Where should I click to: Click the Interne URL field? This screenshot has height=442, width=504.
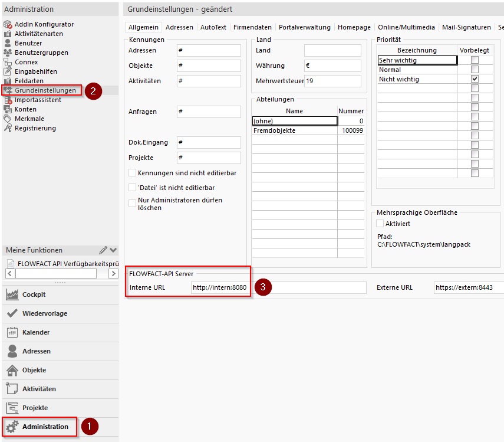[278, 287]
